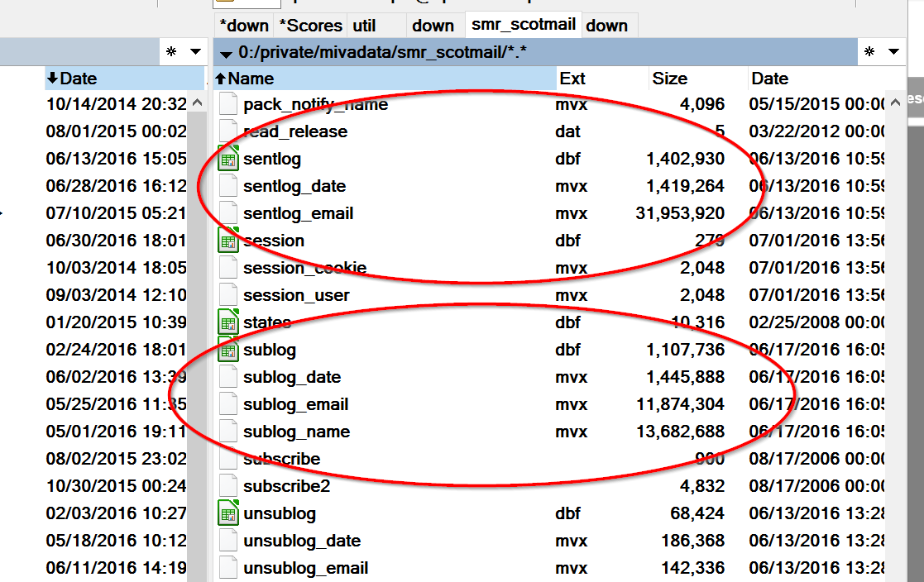Image resolution: width=924 pixels, height=582 pixels.
Task: Click the session dbf file icon
Action: pos(227,241)
